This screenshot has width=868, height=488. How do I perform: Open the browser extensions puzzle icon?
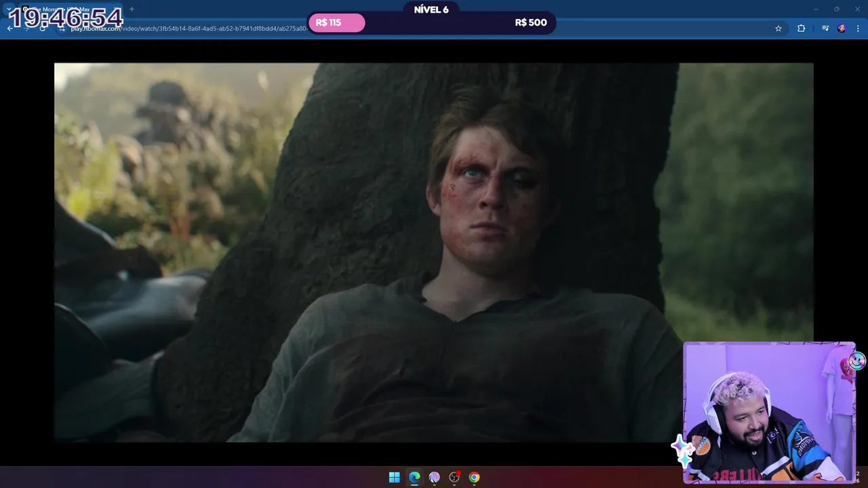click(x=802, y=28)
